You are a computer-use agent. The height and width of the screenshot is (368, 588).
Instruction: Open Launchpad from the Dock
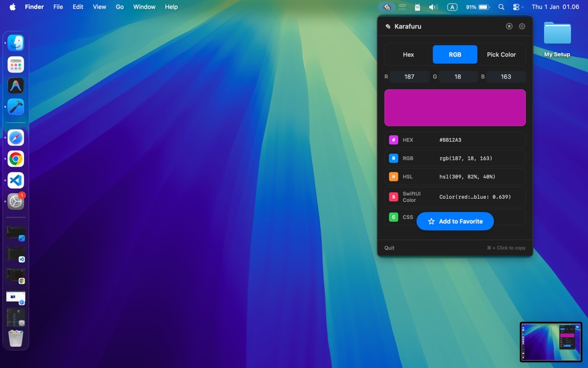point(15,64)
